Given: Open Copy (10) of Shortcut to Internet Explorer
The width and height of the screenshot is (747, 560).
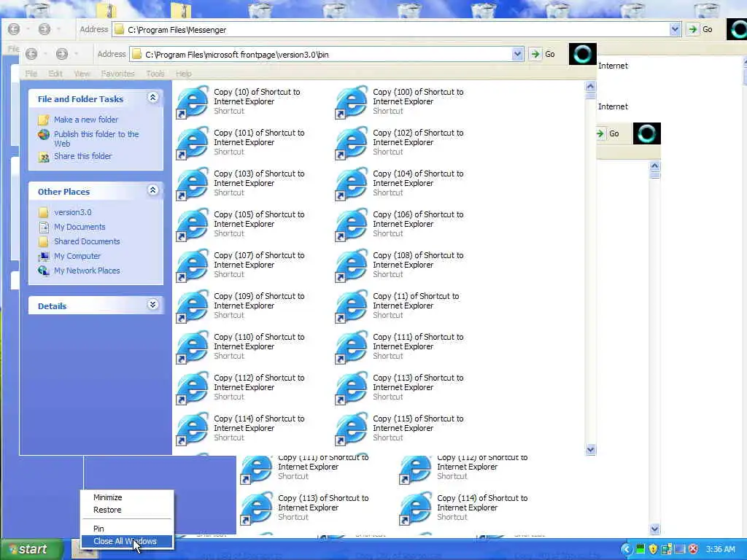Looking at the screenshot, I should coord(239,101).
